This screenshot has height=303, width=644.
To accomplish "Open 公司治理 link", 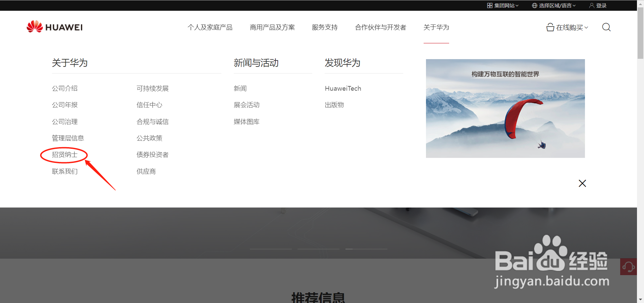I will point(65,122).
